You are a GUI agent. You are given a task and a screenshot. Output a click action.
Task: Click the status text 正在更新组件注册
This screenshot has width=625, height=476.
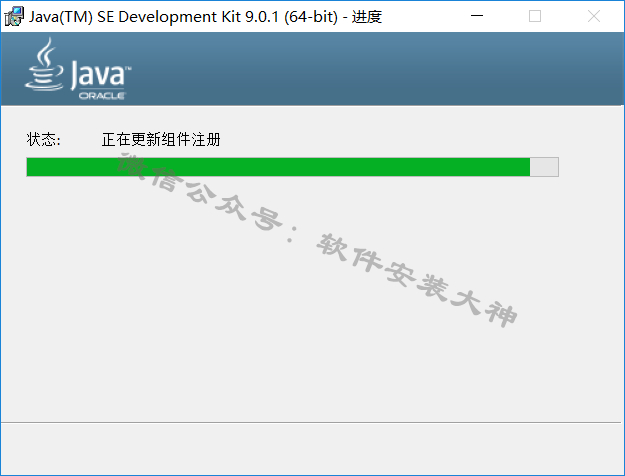click(x=161, y=140)
